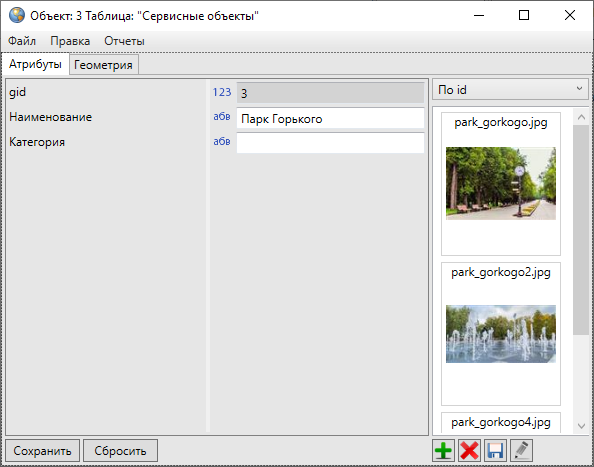This screenshot has height=467, width=594.
Task: Click the red X delete file icon
Action: (x=469, y=450)
